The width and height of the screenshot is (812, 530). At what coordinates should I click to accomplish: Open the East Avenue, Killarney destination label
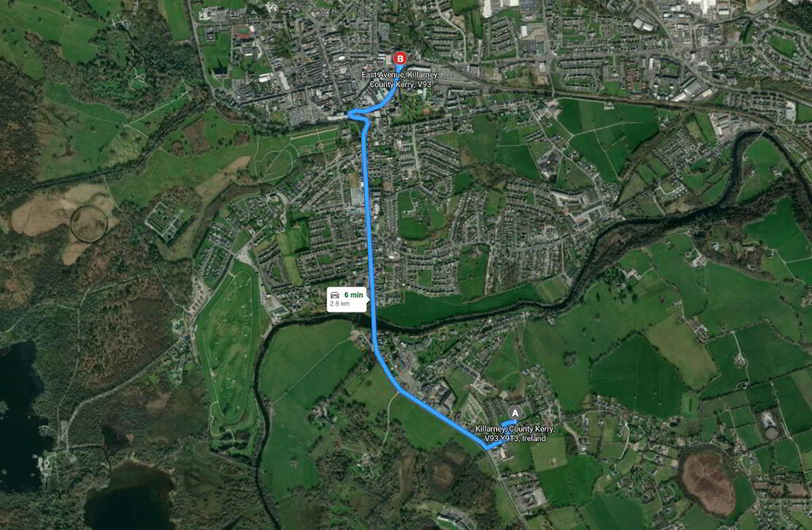pos(400,79)
